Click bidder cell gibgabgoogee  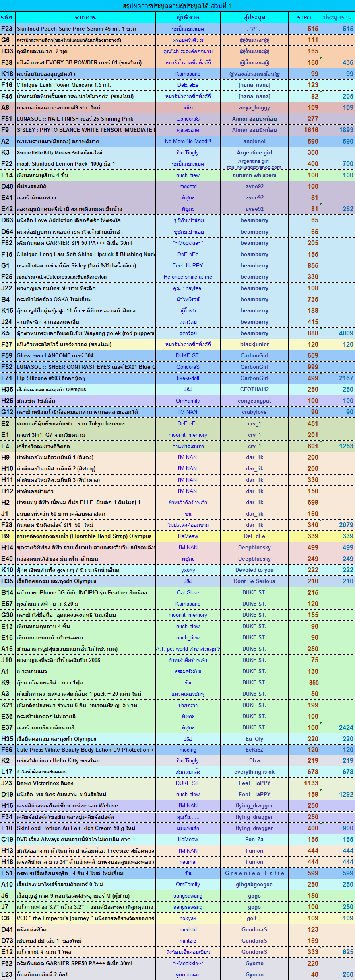[x=254, y=884]
